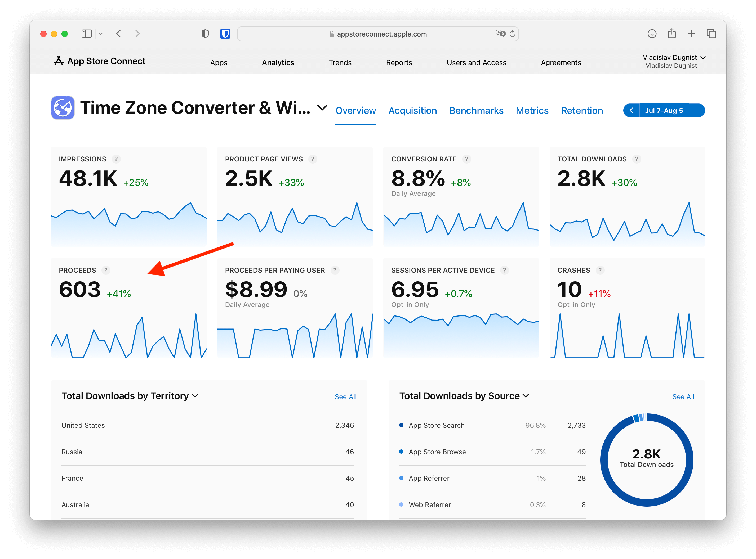Open the Analytics menu item
The image size is (756, 559).
[278, 63]
